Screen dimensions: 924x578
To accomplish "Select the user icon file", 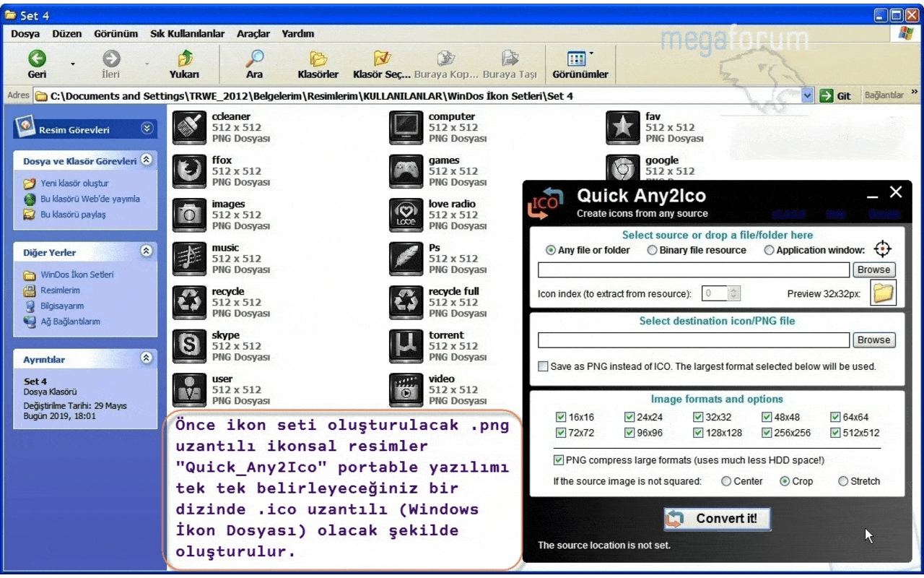I will click(190, 389).
